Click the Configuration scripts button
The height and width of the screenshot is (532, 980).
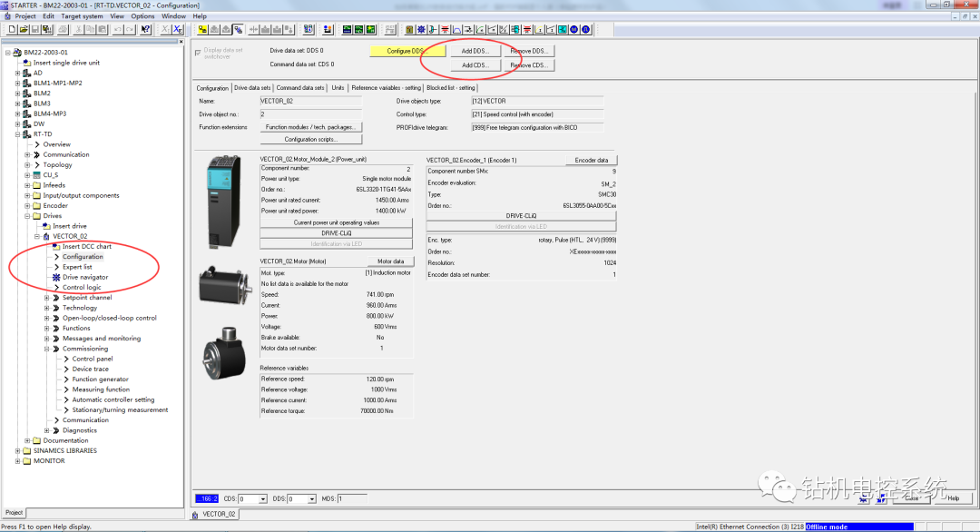[x=310, y=140]
